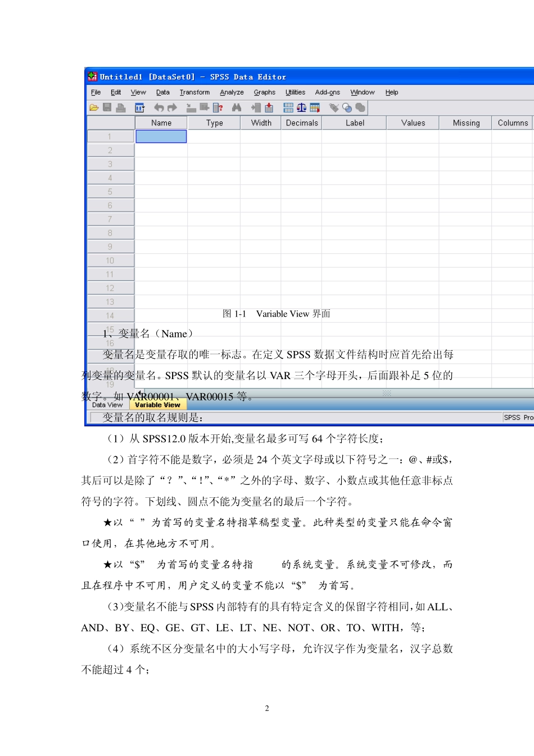Click the Find binoculars icon
This screenshot has width=534, height=756.
(237, 108)
